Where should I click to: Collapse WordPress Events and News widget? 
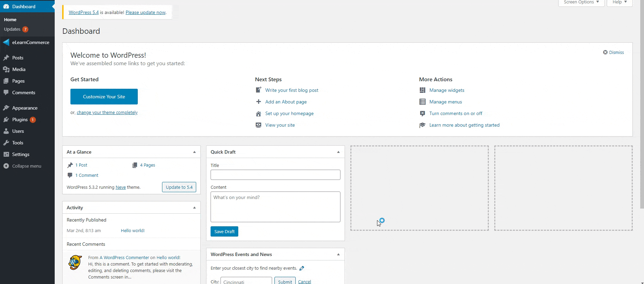click(x=338, y=254)
